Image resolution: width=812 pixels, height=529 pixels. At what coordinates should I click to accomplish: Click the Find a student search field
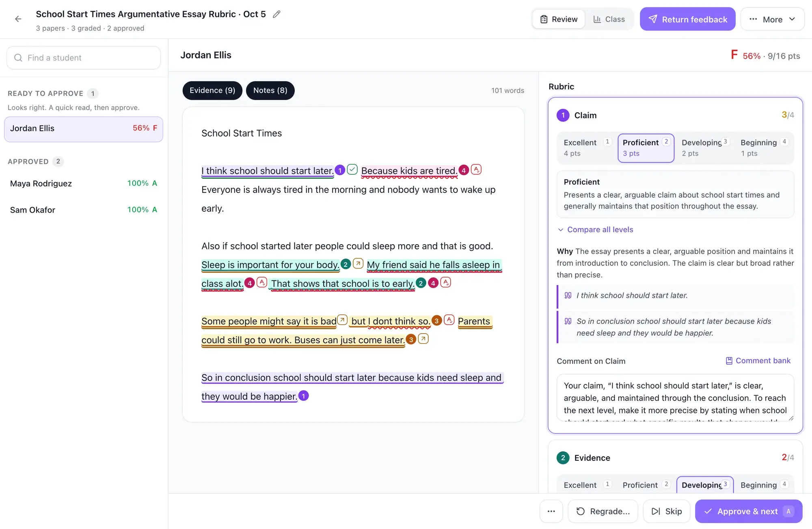click(x=84, y=58)
